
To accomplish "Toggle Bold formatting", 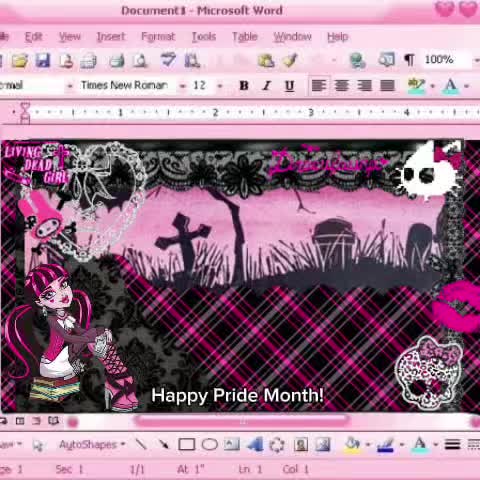I will pos(244,86).
